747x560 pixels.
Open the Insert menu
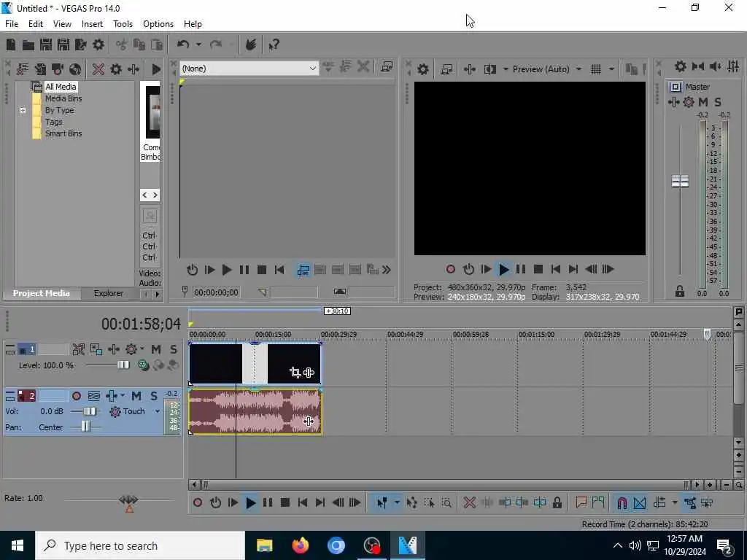(x=92, y=24)
